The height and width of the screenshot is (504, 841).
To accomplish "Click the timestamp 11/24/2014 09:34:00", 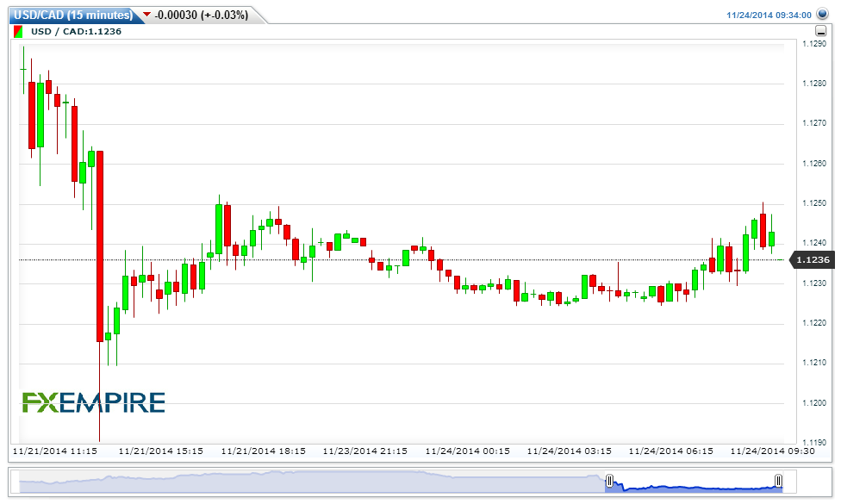I will click(x=769, y=15).
